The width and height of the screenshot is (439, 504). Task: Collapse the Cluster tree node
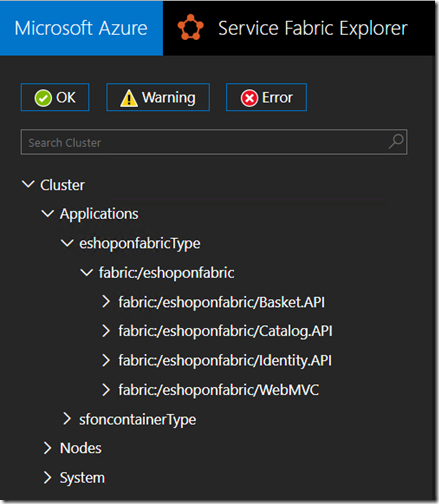(28, 184)
